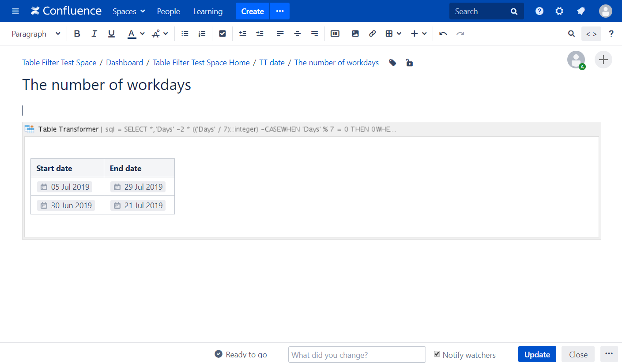622x364 pixels.
Task: Apply bold formatting from the toolbar
Action: [77, 34]
